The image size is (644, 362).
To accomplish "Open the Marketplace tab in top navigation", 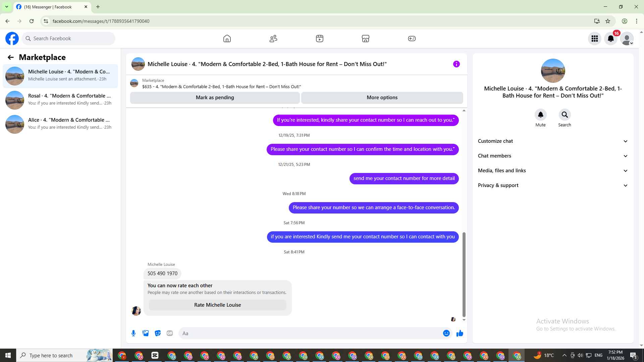I will coord(366,39).
